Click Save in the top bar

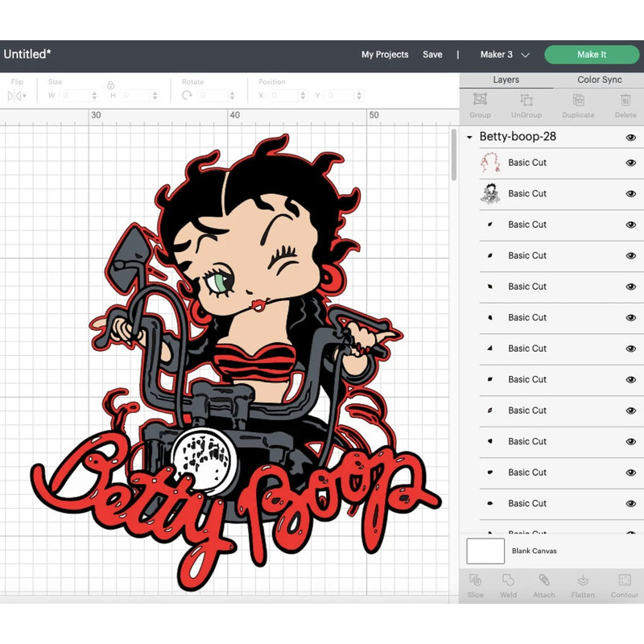tap(433, 55)
